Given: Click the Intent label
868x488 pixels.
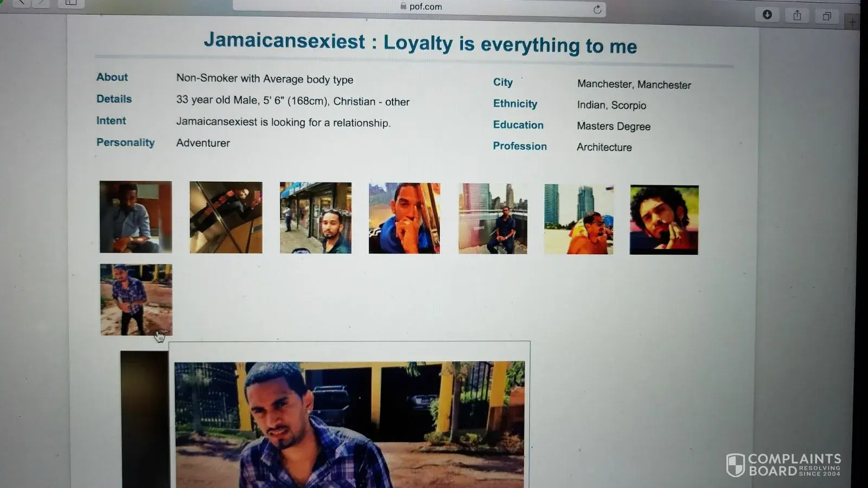Looking at the screenshot, I should 111,120.
